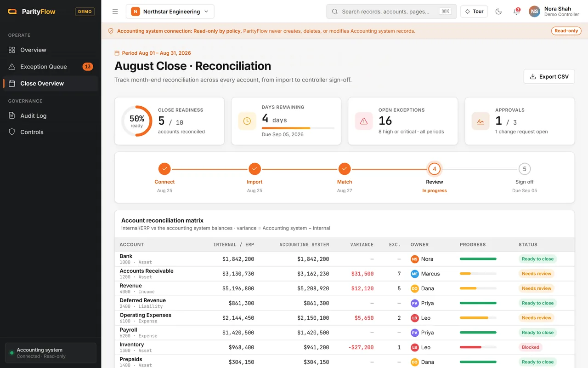Open notifications bell icon
Viewport: 588px width, 368px height.
click(x=516, y=11)
